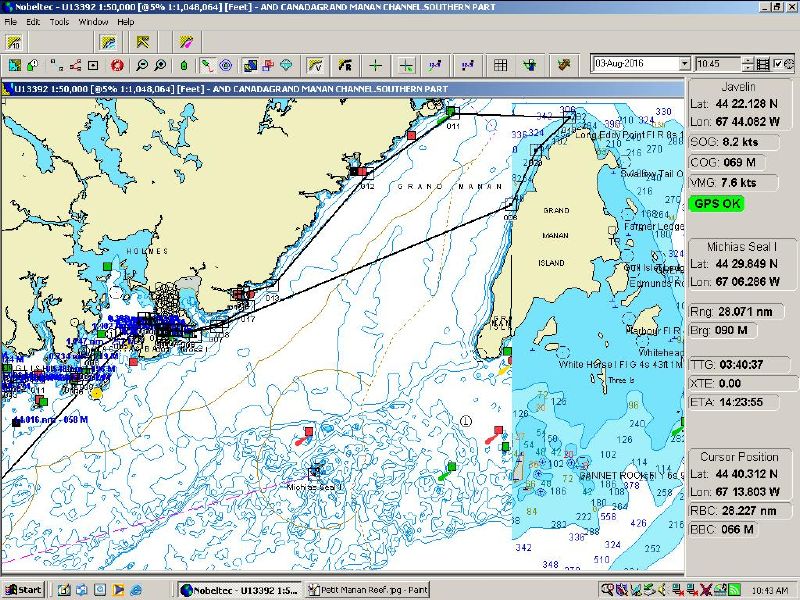
Task: Click the time spinner up arrow
Action: coord(749,60)
